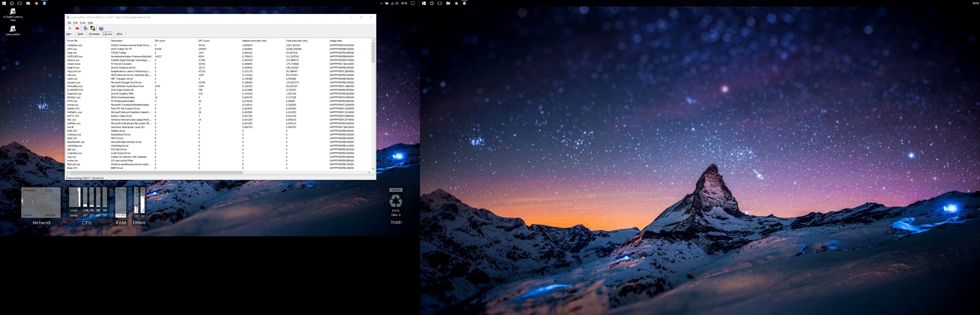980x315 pixels.
Task: Open Cortana circle on left taskbar
Action: click(12, 3)
